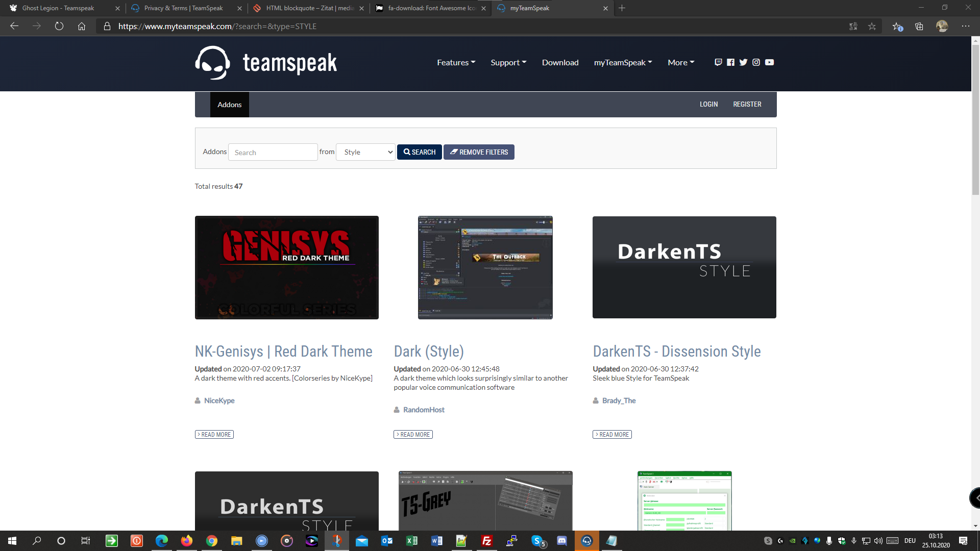Expand the myTeamSpeak dropdown menu
The width and height of the screenshot is (980, 551).
coord(623,62)
